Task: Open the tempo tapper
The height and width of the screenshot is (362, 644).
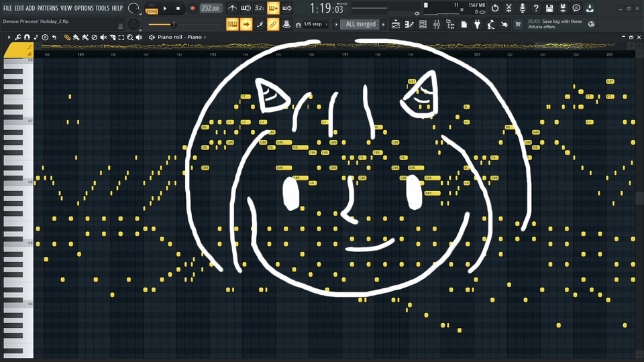Action: point(491,25)
